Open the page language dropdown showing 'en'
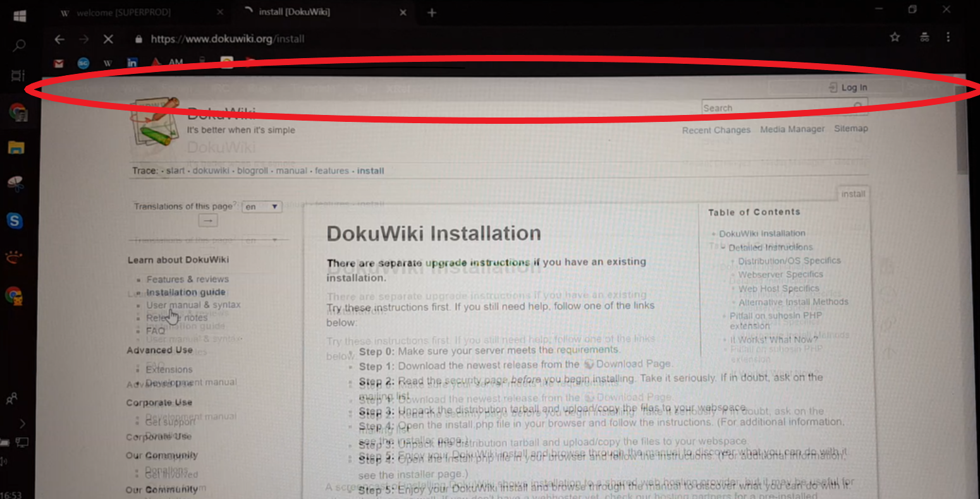This screenshot has width=980, height=499. (x=261, y=207)
